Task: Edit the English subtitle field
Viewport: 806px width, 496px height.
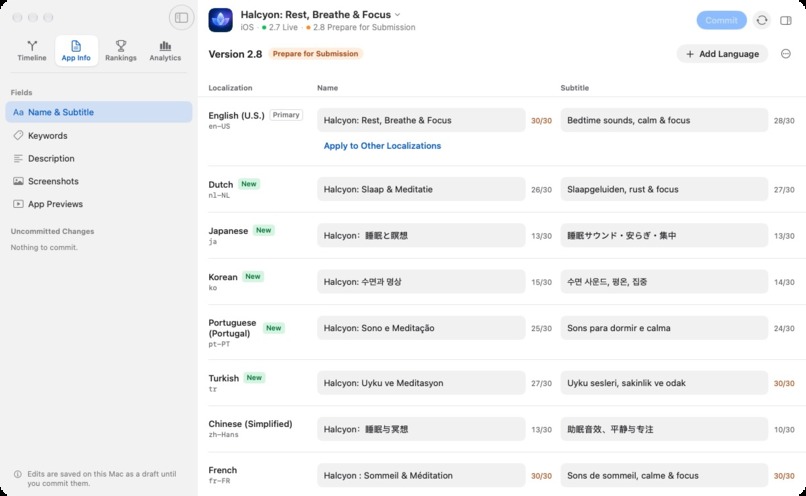Action: coord(664,120)
